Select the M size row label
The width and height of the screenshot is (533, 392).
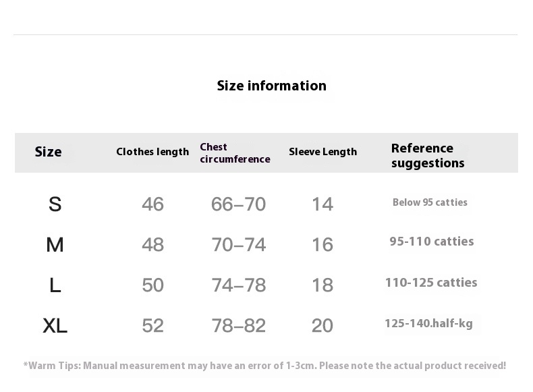55,244
